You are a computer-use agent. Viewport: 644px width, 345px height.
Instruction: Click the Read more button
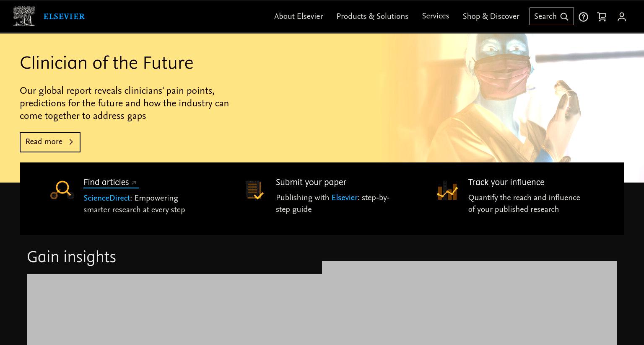click(50, 142)
